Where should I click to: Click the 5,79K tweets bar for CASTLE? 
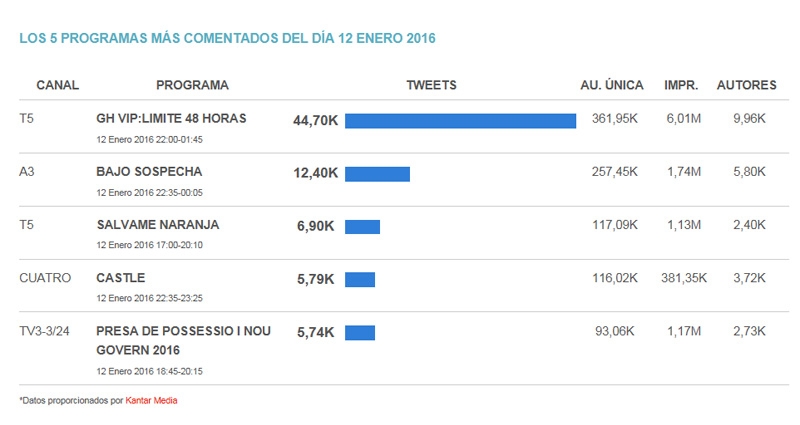click(x=359, y=280)
